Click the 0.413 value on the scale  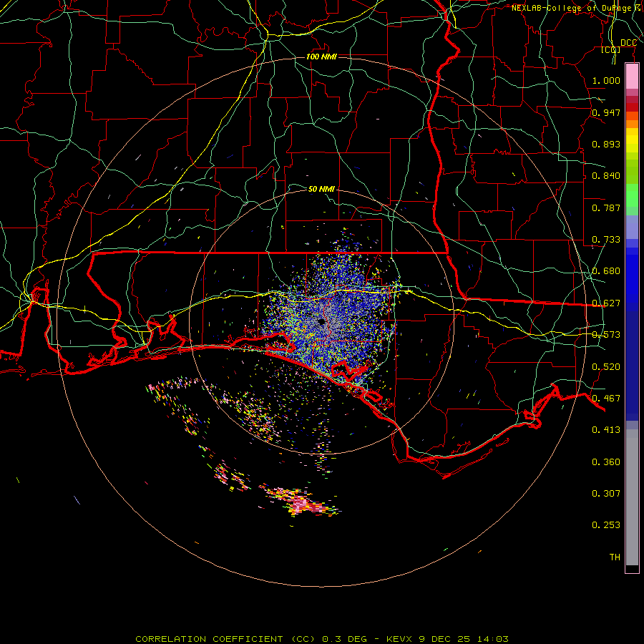pos(606,430)
